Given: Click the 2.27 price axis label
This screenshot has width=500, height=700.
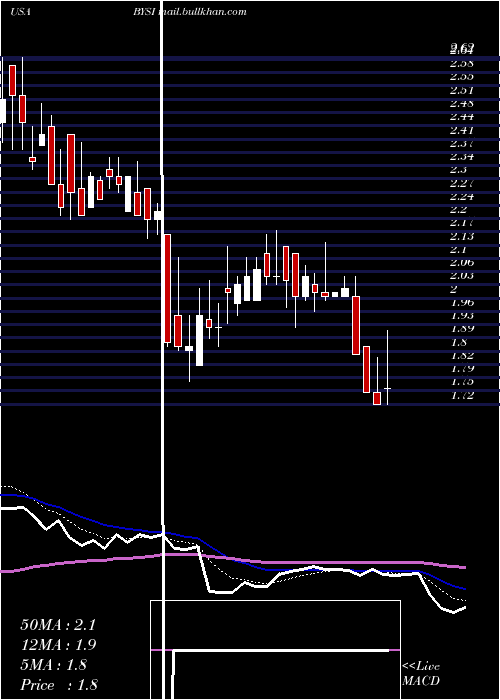Looking at the screenshot, I should (x=462, y=183).
